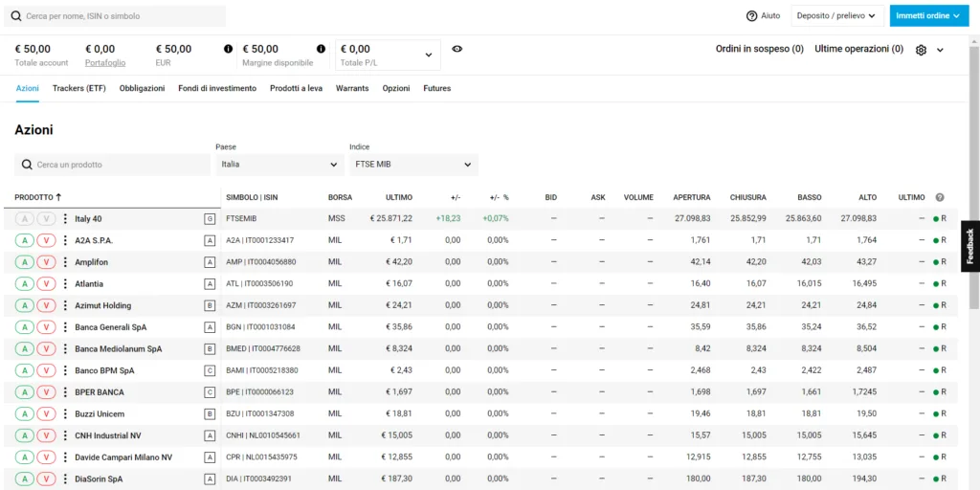The height and width of the screenshot is (490, 980).
Task: Expand the chevron next to settings gear
Action: (940, 50)
